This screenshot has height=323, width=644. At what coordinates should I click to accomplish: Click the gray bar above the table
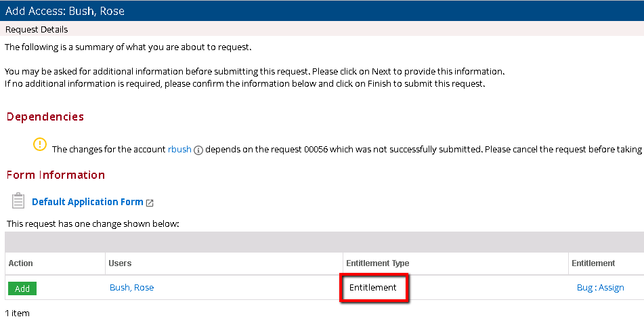[322, 242]
